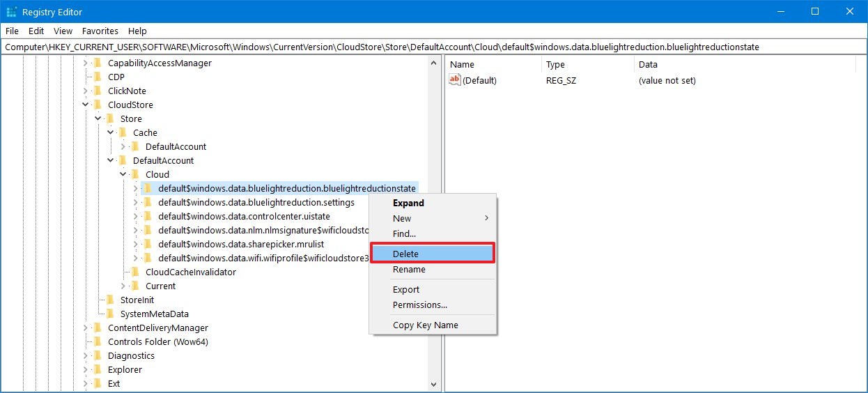Open the Favorites menu
This screenshot has width=868, height=393.
point(100,31)
